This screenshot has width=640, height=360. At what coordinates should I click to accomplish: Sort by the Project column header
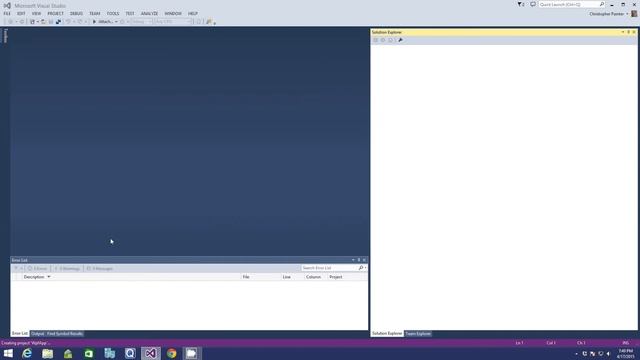347,277
